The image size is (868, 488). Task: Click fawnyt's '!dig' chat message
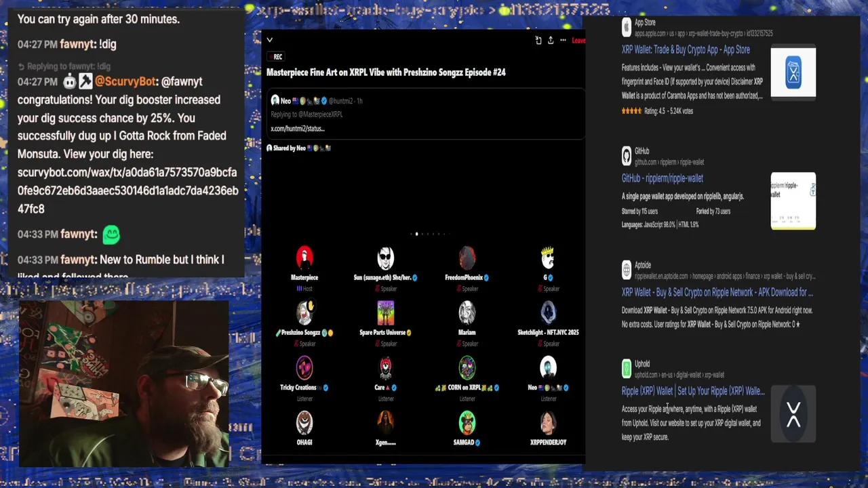[x=107, y=44]
